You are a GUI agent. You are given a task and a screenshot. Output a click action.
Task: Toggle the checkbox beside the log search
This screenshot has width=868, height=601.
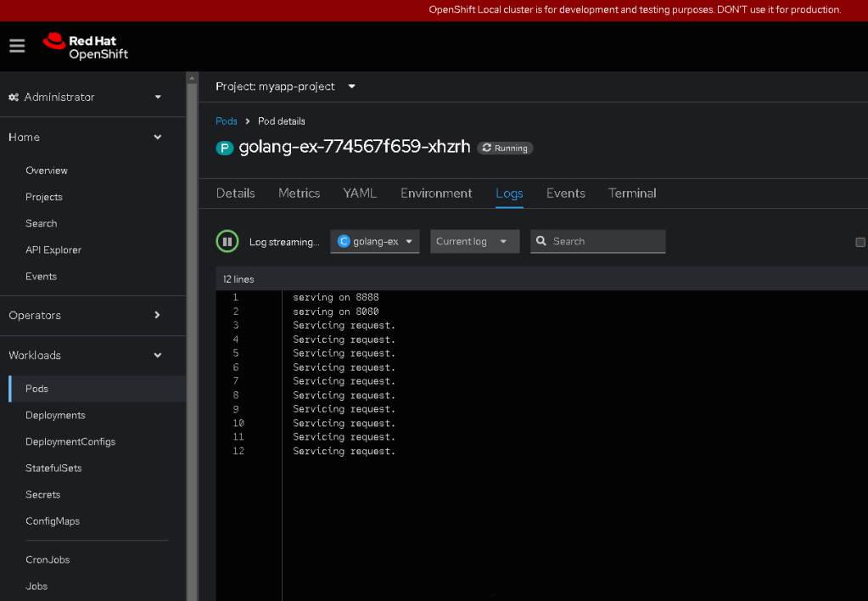[x=860, y=242]
